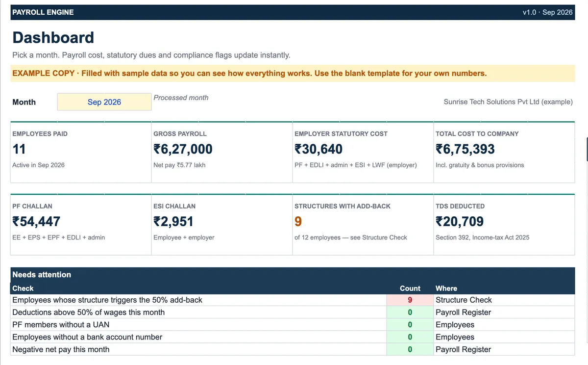
Task: Click the Where column header
Action: 446,288
